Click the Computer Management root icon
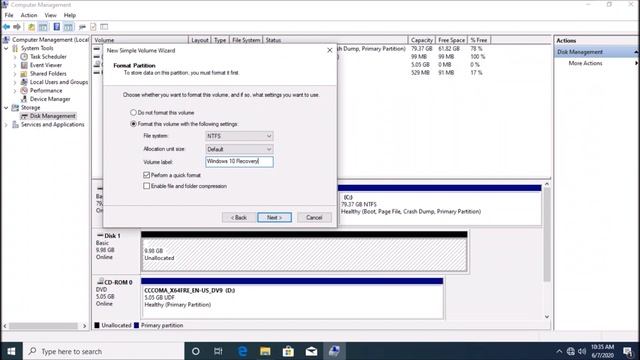This screenshot has width=640, height=360. coord(6,40)
